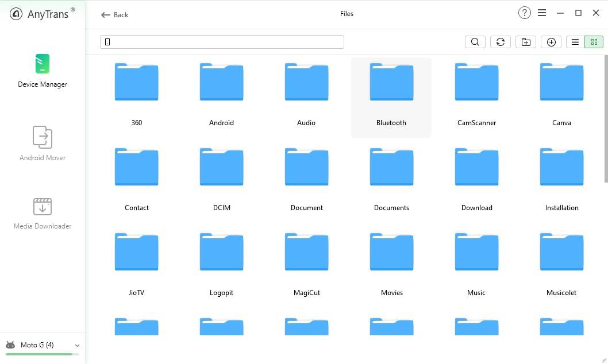
Task: Click the search magnifier button
Action: click(x=475, y=42)
